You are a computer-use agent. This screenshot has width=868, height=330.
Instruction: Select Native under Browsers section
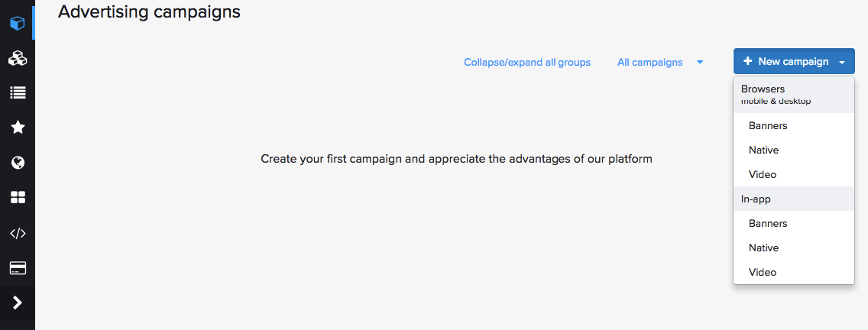[x=763, y=150]
